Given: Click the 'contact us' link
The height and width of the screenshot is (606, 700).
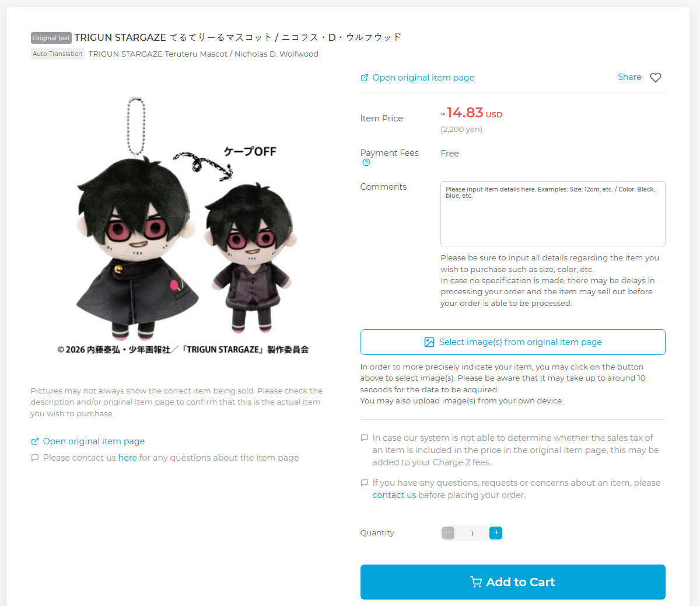Looking at the screenshot, I should pos(394,495).
